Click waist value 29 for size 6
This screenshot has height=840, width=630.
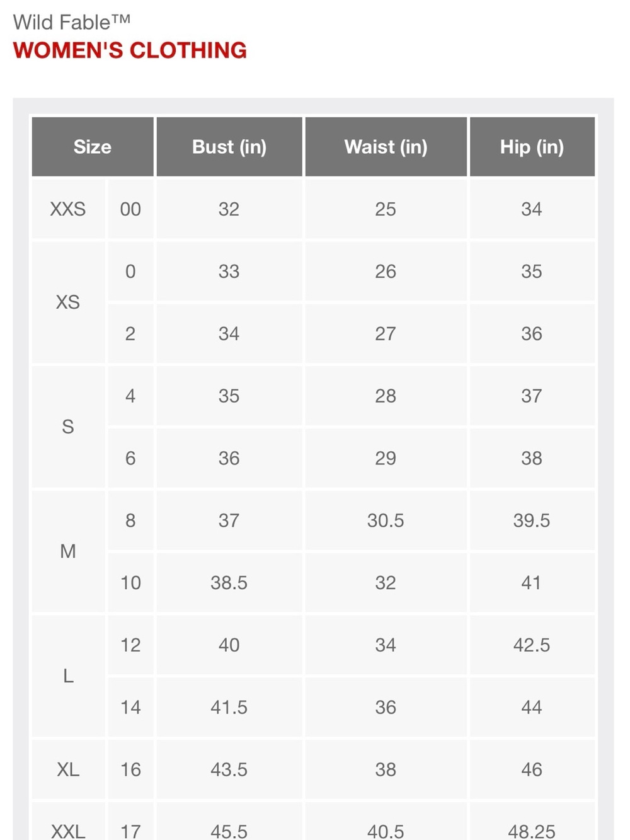pyautogui.click(x=386, y=458)
